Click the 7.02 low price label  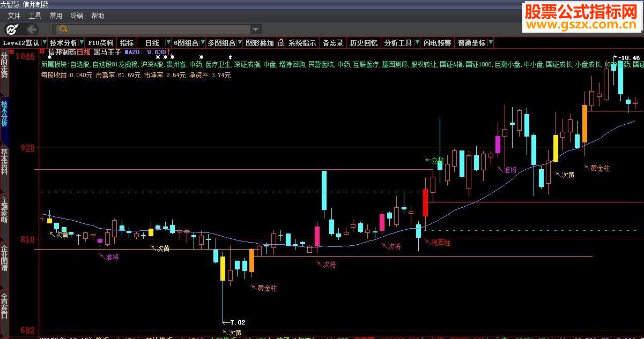(x=238, y=322)
